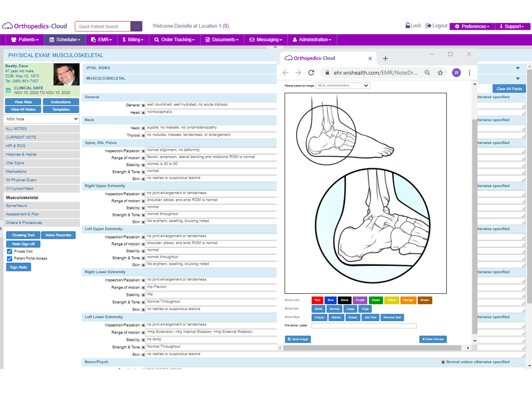Click N icon for Normal unless otherwise specified in Neuro/Psych

[443, 362]
